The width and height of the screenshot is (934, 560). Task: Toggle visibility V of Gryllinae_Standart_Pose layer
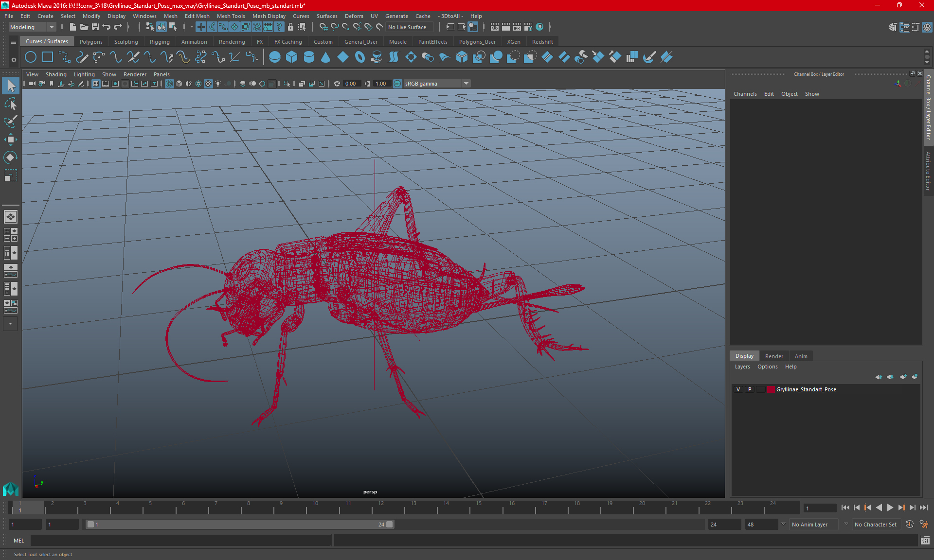738,389
